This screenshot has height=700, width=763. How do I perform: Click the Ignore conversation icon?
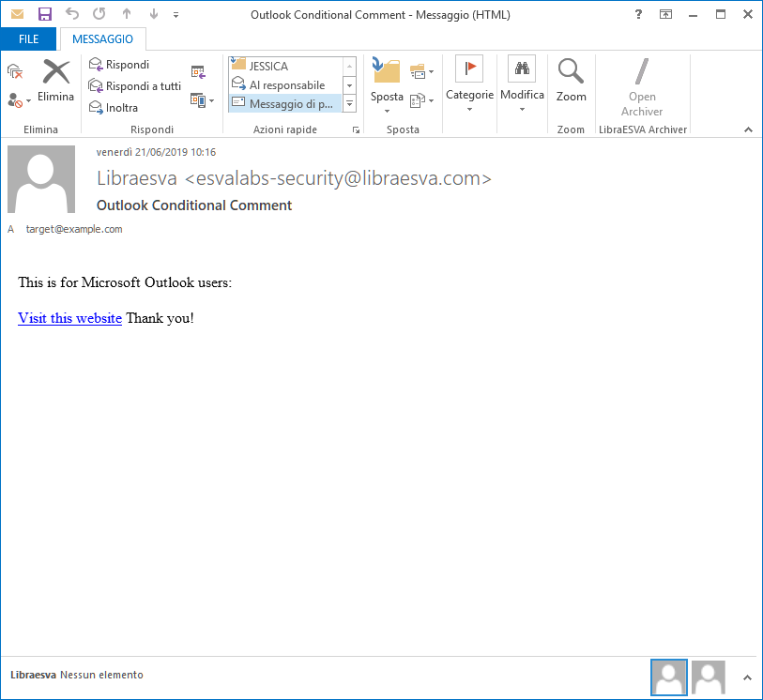pos(15,71)
